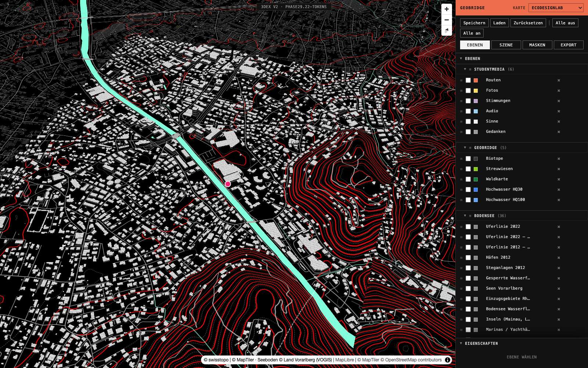This screenshot has height=368, width=588.
Task: Enable the Stimmungen layer checkbox
Action: point(468,101)
